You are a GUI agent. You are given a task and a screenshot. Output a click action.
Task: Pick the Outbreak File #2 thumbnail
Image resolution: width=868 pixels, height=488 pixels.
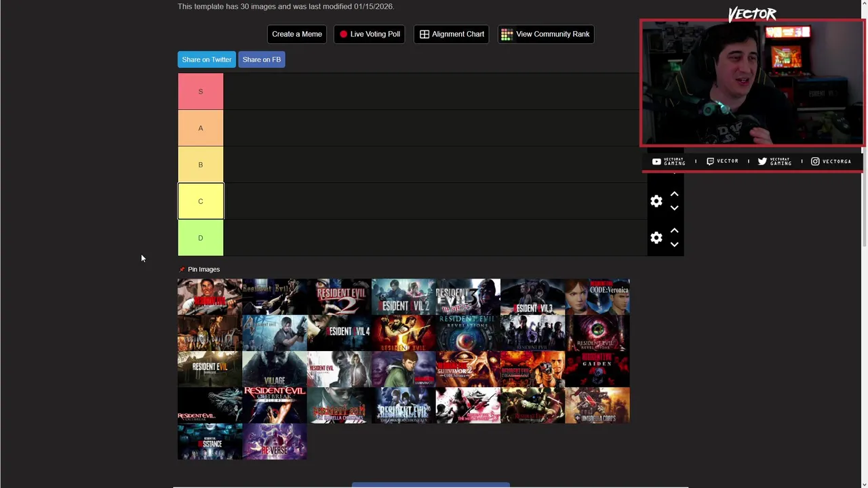274,405
